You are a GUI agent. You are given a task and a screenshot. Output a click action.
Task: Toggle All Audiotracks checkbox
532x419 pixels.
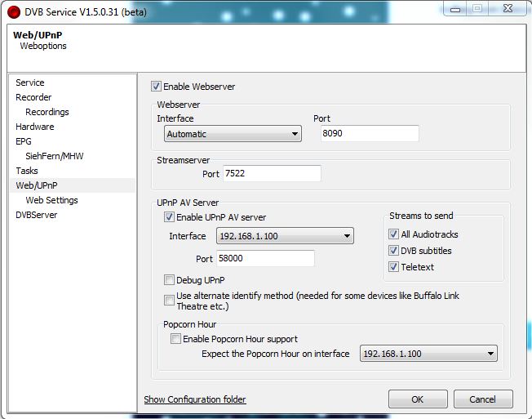pyautogui.click(x=393, y=234)
